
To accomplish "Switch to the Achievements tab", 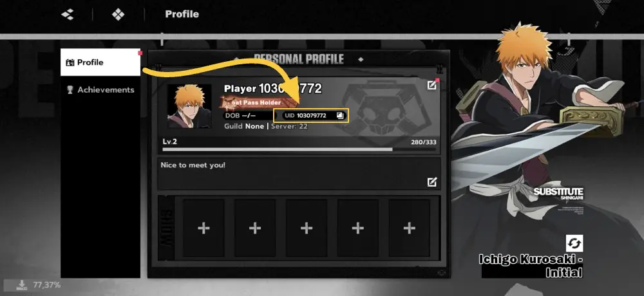I will click(100, 89).
